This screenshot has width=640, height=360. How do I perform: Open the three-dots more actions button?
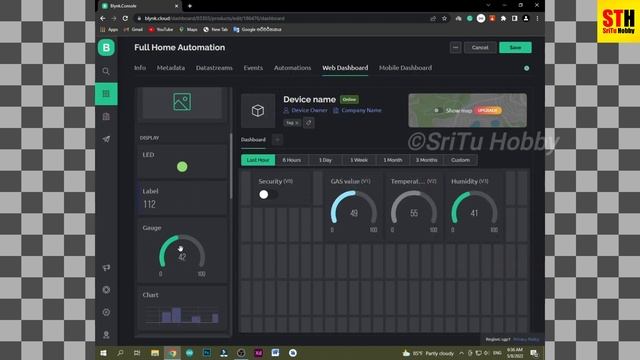[456, 48]
